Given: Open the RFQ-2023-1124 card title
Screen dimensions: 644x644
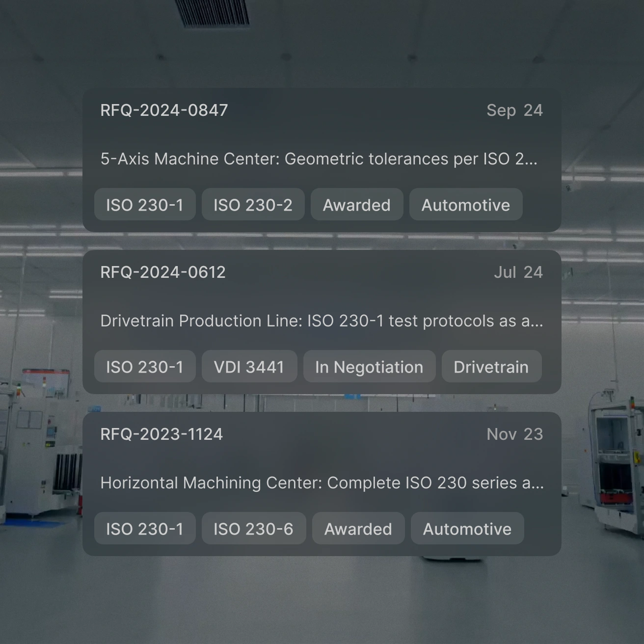Looking at the screenshot, I should click(x=161, y=434).
